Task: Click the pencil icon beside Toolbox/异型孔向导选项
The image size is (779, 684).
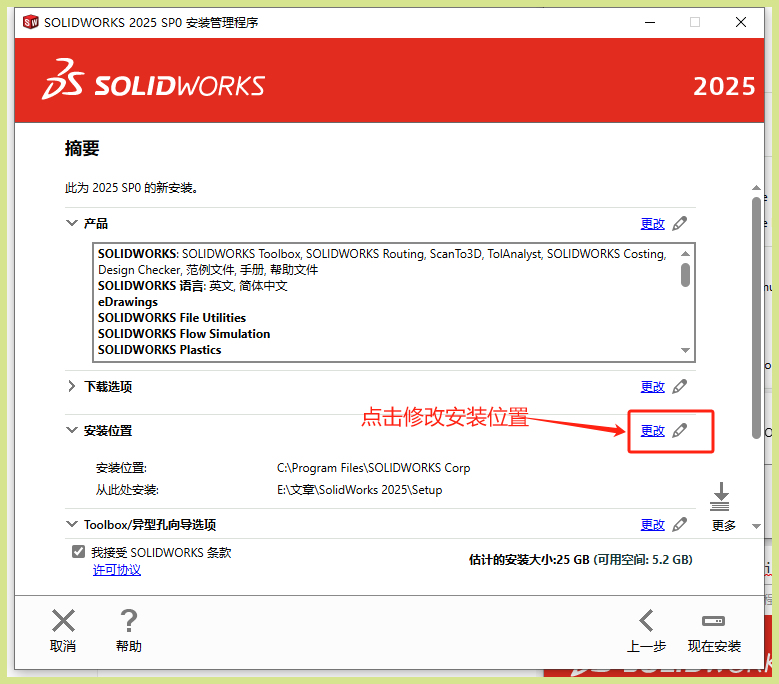Action: coord(679,525)
